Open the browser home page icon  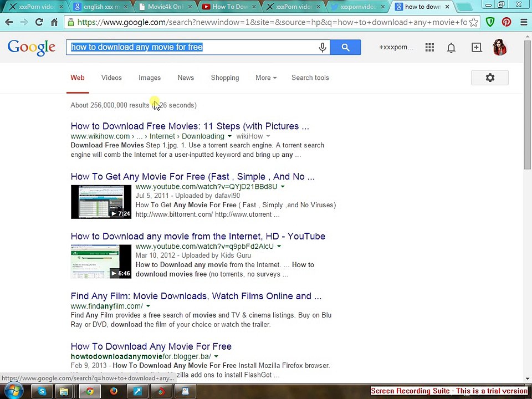[x=54, y=22]
